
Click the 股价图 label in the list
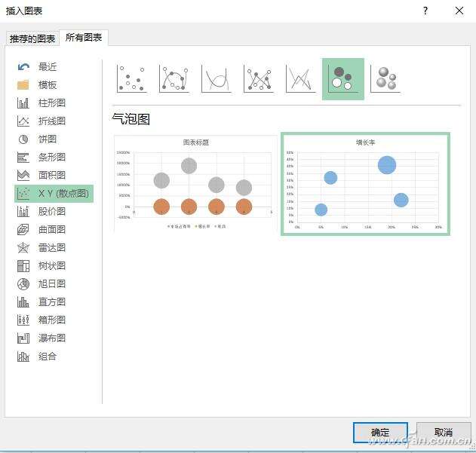coord(51,212)
